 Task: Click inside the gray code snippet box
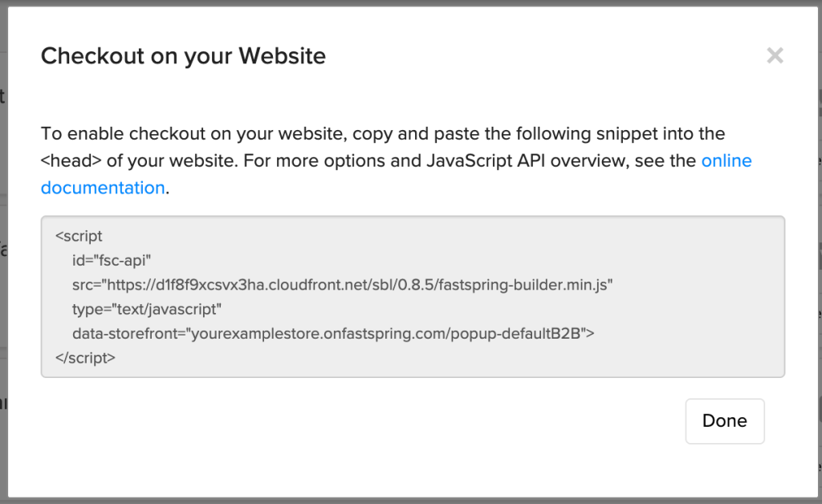point(413,296)
